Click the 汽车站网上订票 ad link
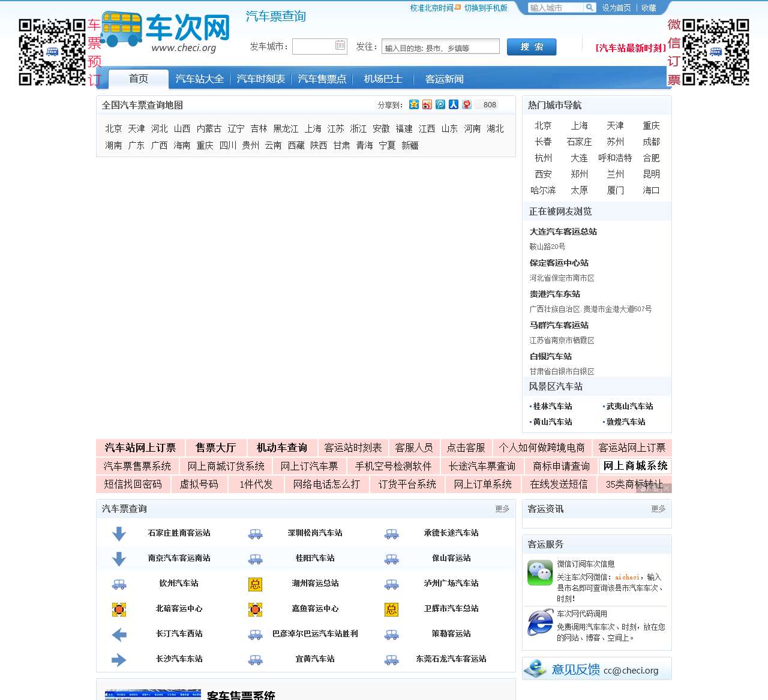 click(140, 447)
